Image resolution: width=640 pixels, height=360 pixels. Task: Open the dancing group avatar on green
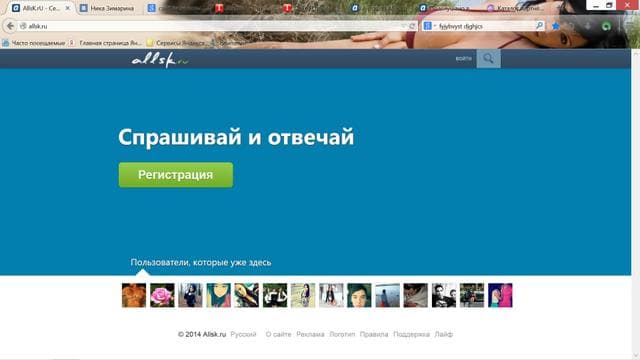tap(275, 295)
